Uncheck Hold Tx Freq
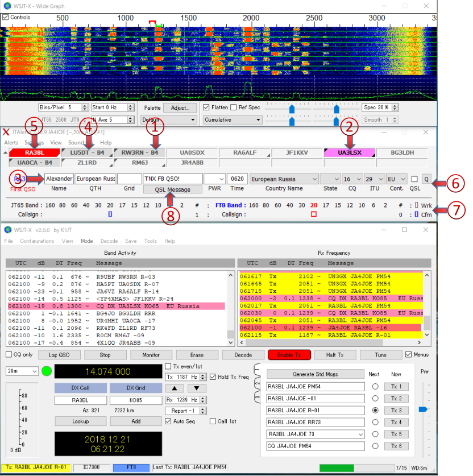 pos(213,376)
